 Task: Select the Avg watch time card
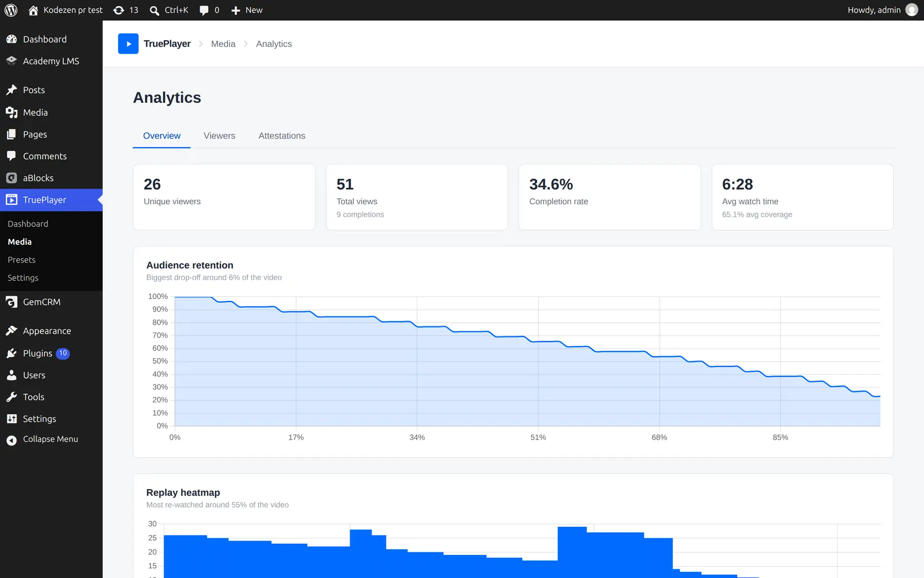click(x=802, y=197)
